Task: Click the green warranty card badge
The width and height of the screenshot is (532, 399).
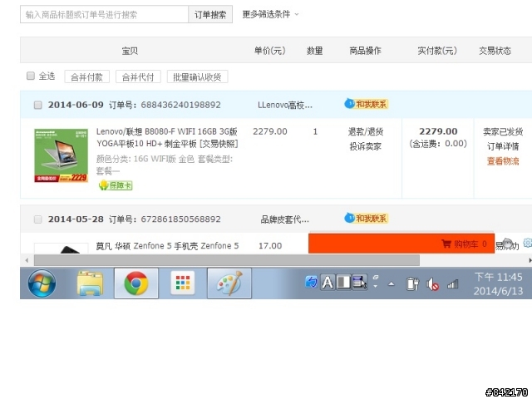Action: point(116,185)
